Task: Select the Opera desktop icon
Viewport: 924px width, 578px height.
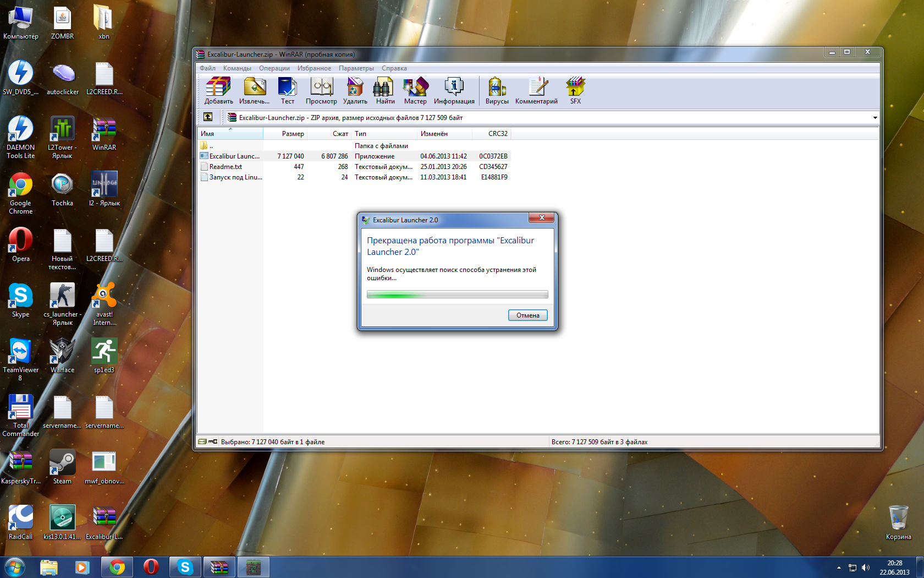Action: click(x=21, y=246)
